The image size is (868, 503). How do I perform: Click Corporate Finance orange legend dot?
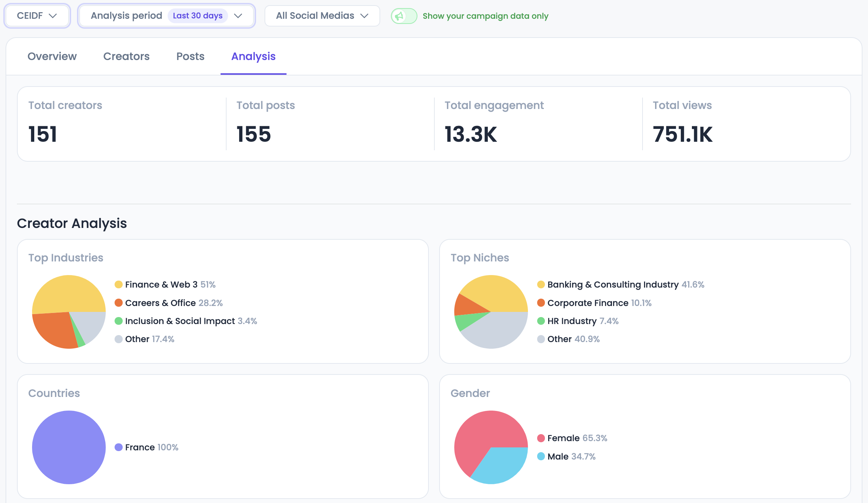541,303
